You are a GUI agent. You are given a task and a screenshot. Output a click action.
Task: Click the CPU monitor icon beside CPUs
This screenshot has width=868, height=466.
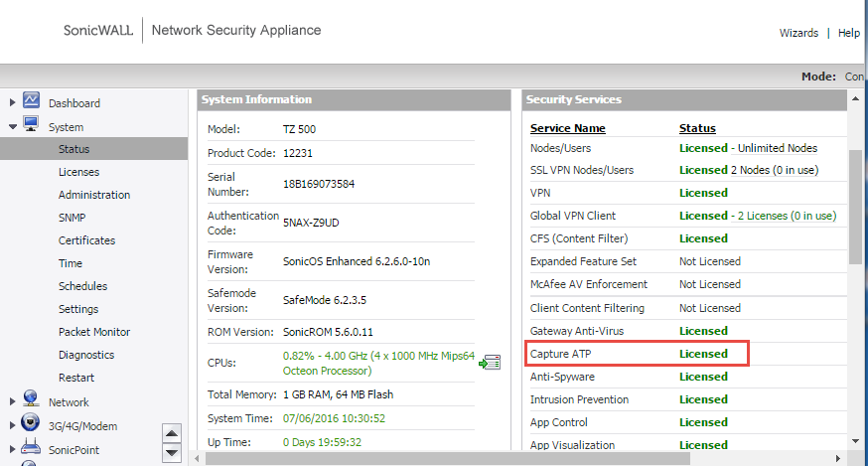coord(489,364)
